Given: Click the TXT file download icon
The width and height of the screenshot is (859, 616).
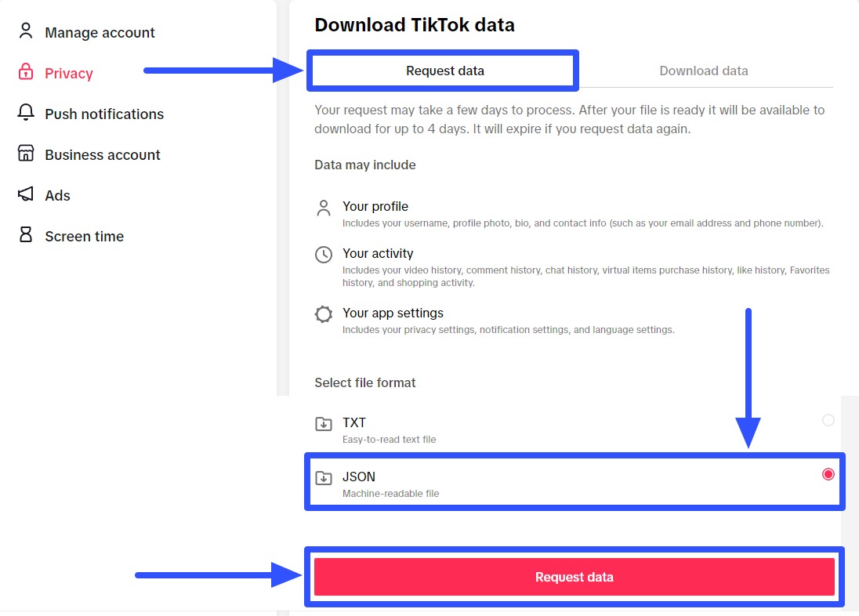Looking at the screenshot, I should click(x=324, y=423).
